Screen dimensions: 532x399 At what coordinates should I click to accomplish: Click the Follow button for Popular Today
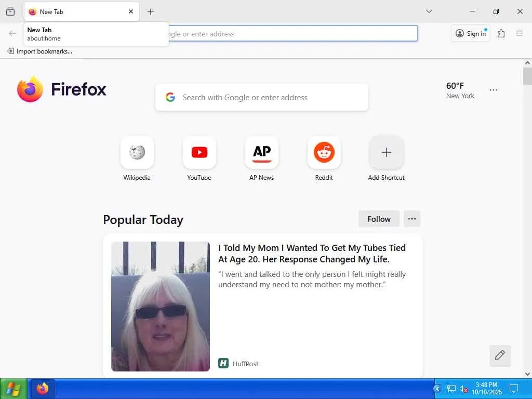tap(379, 219)
